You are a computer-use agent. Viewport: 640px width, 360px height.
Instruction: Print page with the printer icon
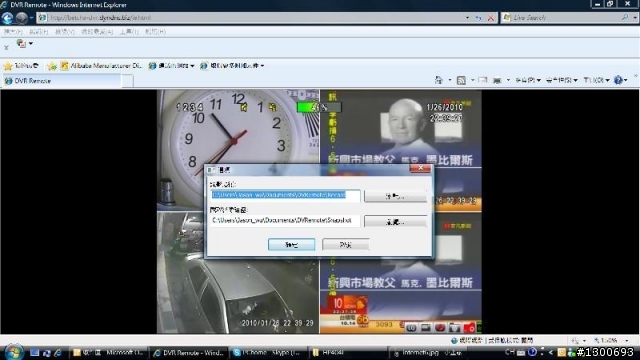(497, 80)
